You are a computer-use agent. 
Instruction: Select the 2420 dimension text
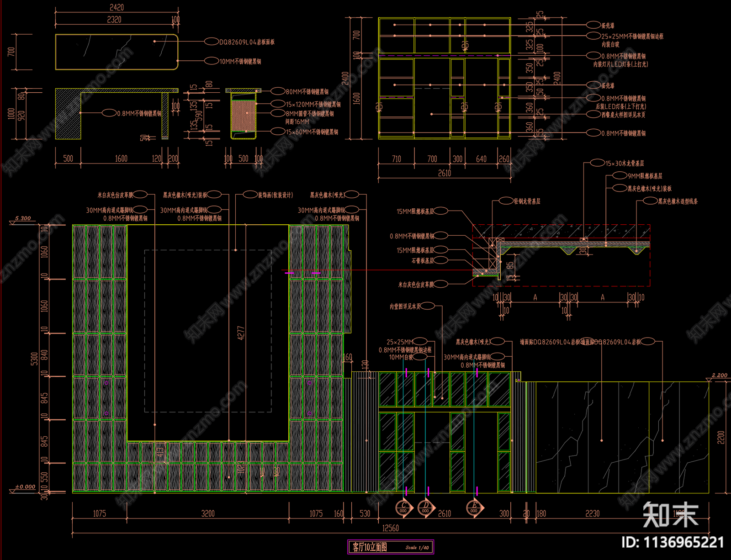click(117, 8)
